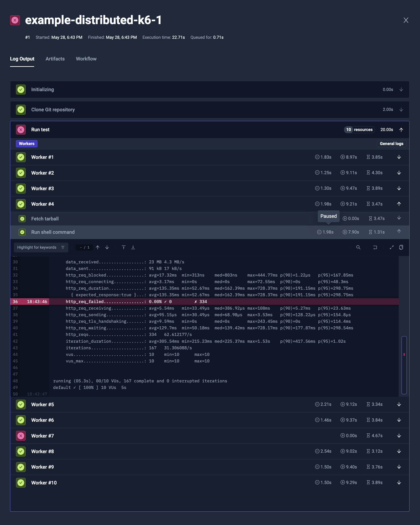Collapse Worker #4 step details

[399, 204]
